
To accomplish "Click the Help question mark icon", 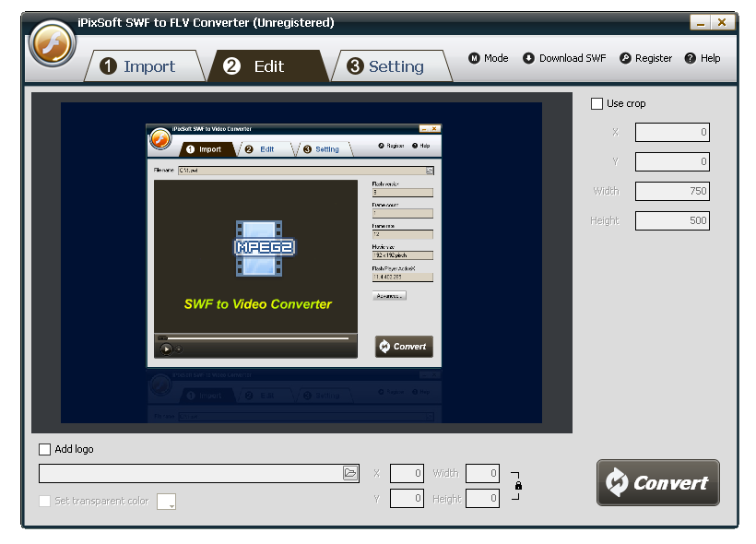I will [691, 58].
